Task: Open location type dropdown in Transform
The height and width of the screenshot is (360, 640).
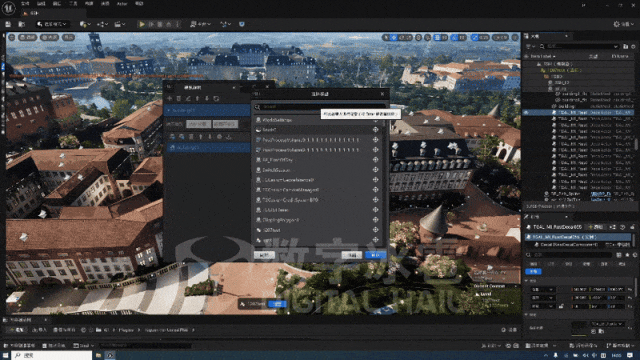Action: pyautogui.click(x=542, y=289)
